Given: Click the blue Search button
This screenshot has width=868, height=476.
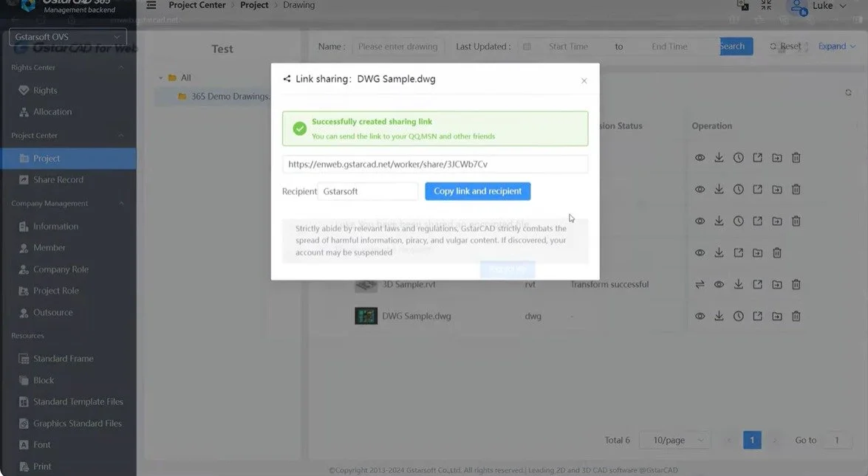Looking at the screenshot, I should point(736,46).
